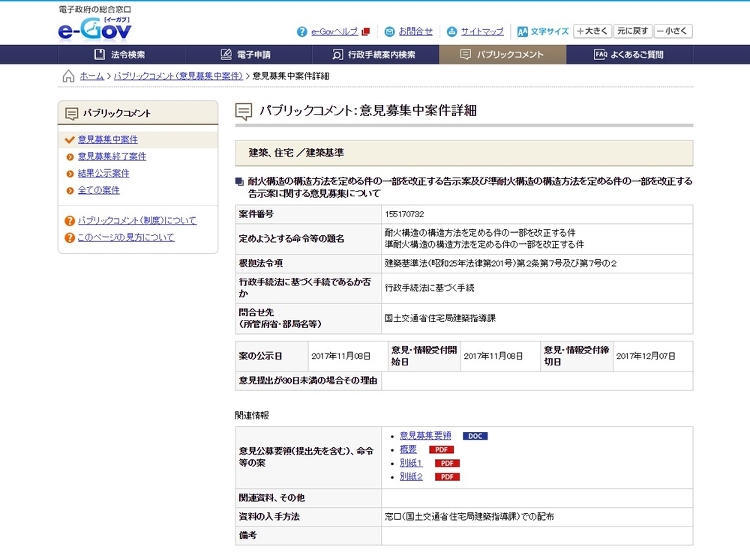Click the orange bullet beside 意見募集終了案件

[70, 157]
